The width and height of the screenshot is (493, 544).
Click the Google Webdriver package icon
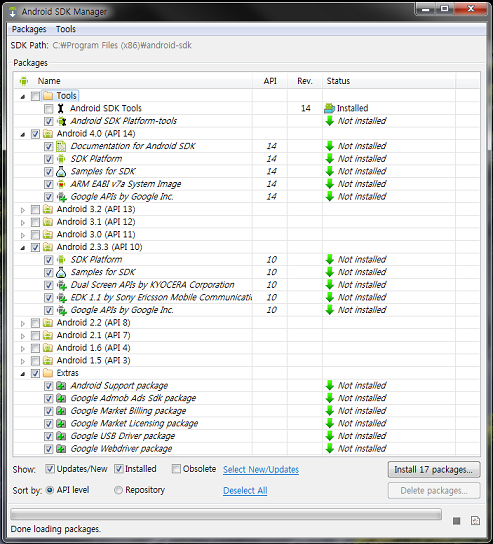[61, 449]
